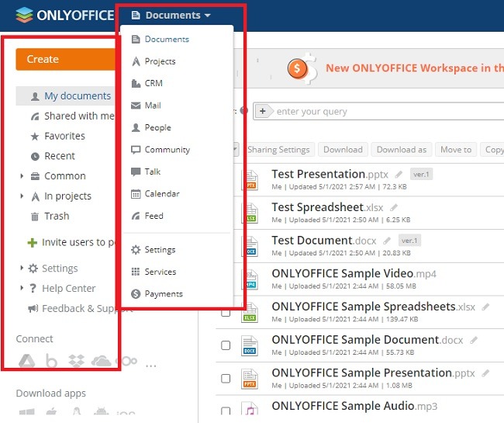Click the Feed icon in dropdown
The width and height of the screenshot is (504, 423).
click(136, 216)
